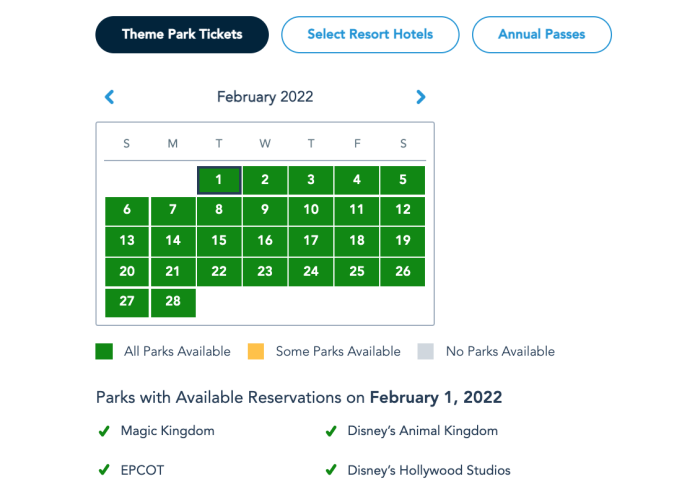Click the Magic Kingdom green checkmark
Image resolution: width=700 pixels, height=502 pixels.
point(104,431)
